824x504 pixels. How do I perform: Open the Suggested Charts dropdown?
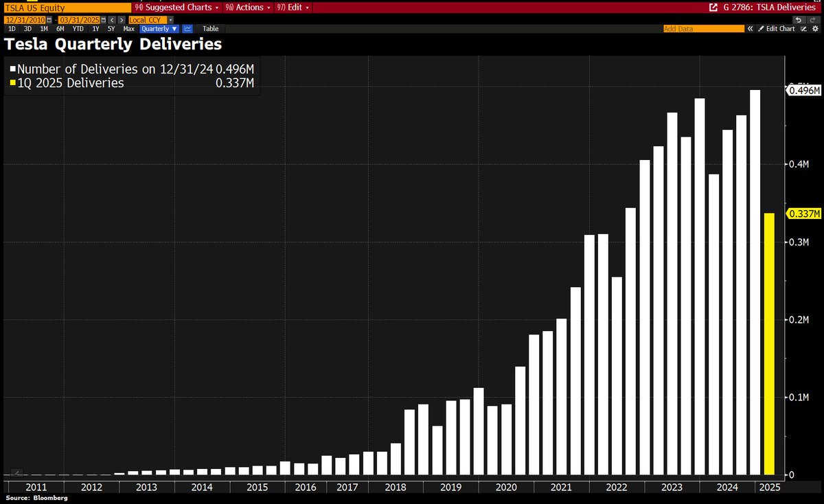tap(177, 8)
